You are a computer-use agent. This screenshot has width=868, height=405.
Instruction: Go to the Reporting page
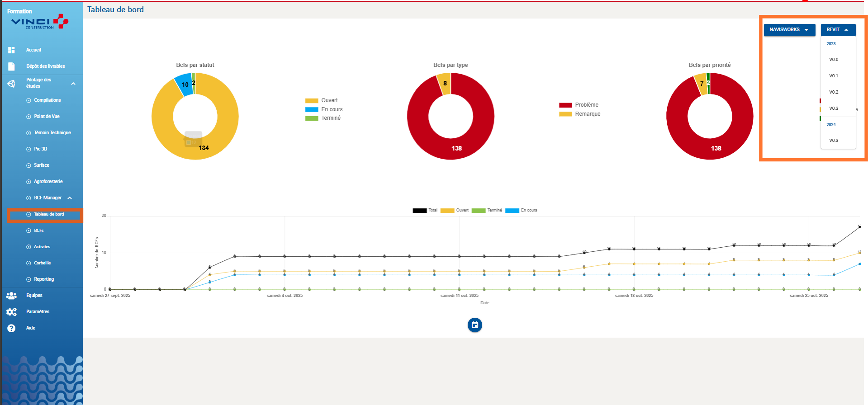[x=43, y=279]
